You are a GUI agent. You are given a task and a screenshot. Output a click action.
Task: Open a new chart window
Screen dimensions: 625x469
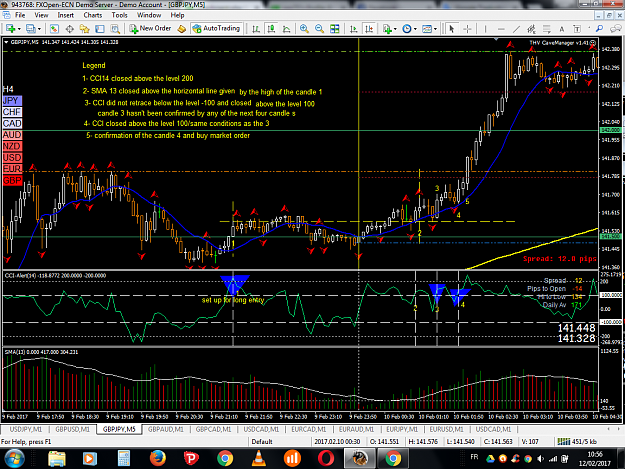10,29
